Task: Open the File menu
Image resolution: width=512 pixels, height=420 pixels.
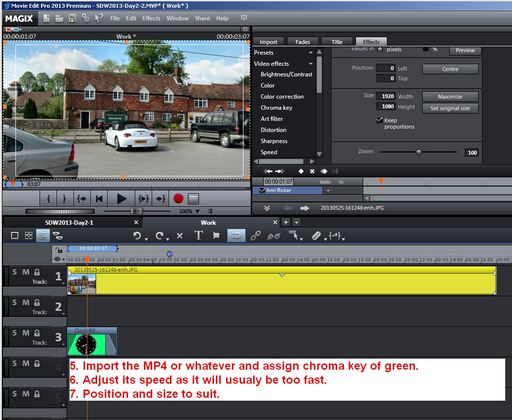Action: pos(115,18)
